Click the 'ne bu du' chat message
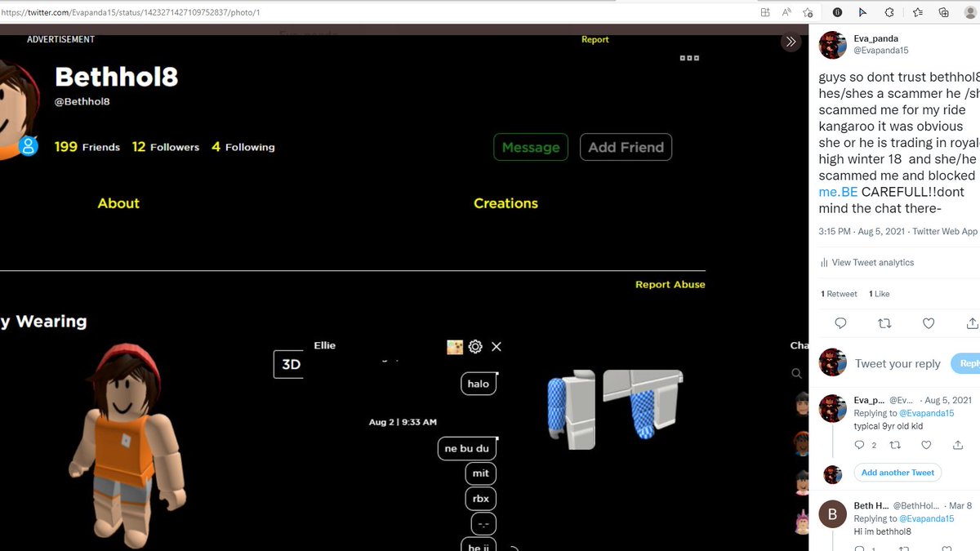The image size is (980, 551). click(x=467, y=448)
